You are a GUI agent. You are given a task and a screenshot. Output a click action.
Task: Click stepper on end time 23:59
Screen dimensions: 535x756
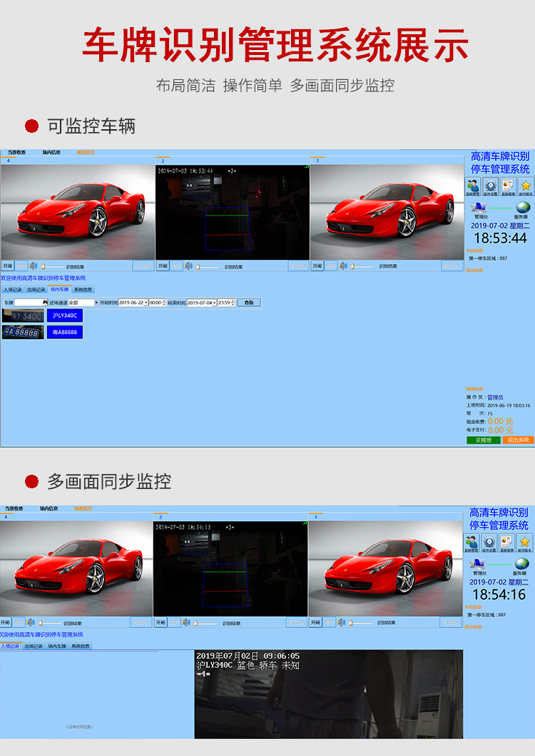[233, 303]
